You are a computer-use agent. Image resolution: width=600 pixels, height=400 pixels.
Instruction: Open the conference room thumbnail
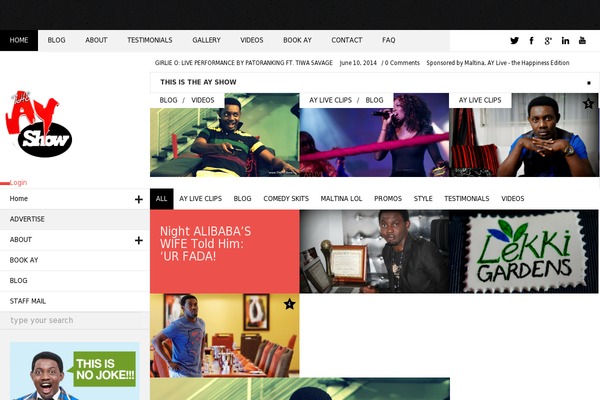225,336
